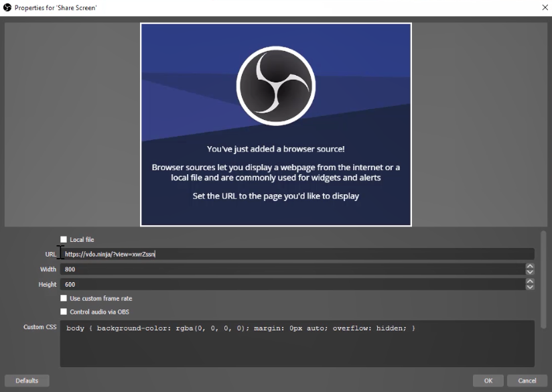
Task: Click the Width value field
Action: point(293,269)
